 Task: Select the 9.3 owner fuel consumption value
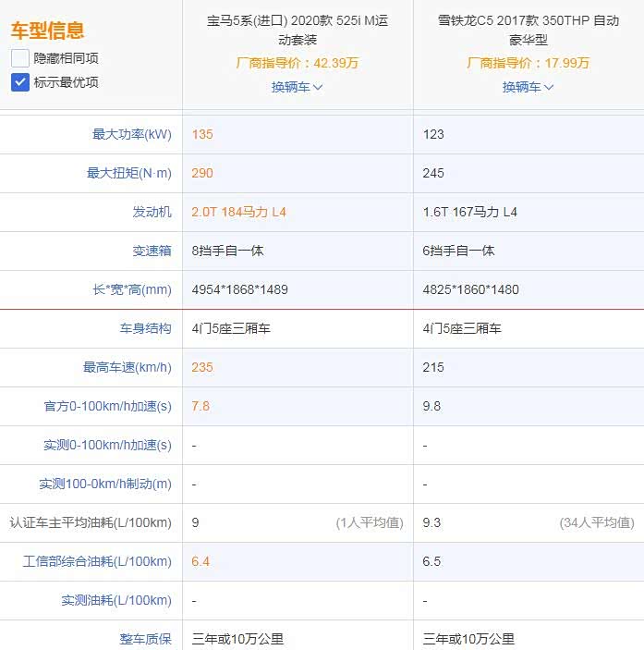point(431,522)
